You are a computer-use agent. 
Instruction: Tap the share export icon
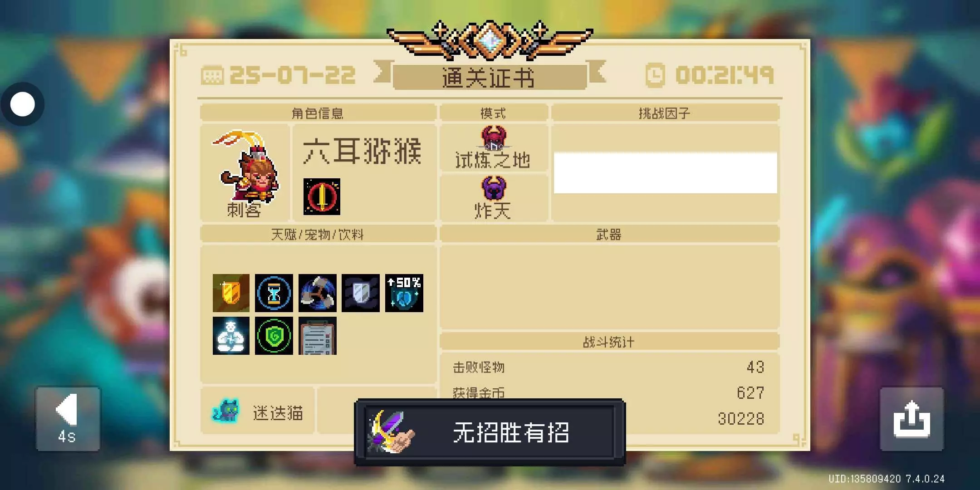coord(911,419)
